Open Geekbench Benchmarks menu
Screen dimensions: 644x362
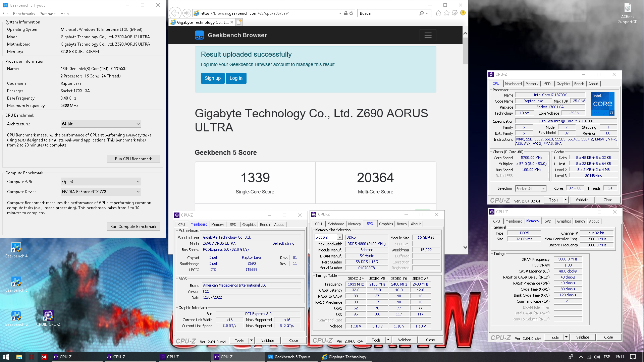tap(24, 14)
